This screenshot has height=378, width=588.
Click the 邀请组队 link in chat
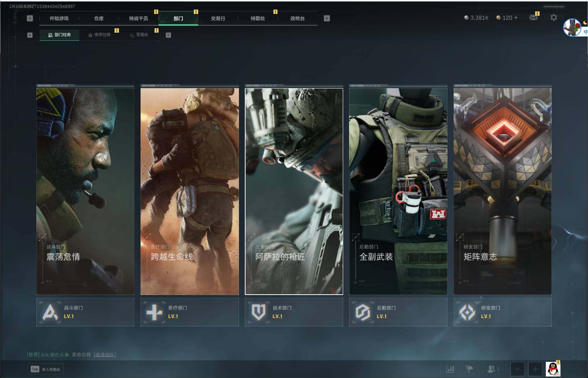coord(105,355)
